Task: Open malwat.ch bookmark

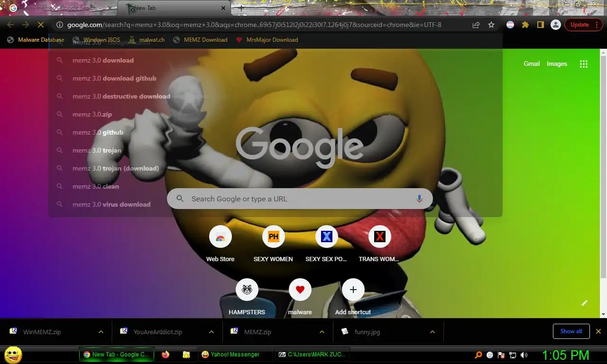Action: click(147, 40)
